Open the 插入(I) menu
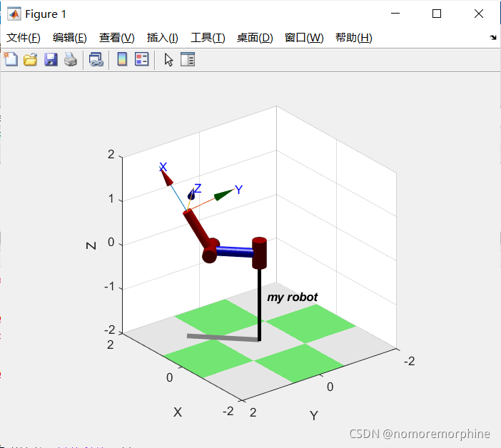Screen dimensions: 501x448 coord(162,38)
